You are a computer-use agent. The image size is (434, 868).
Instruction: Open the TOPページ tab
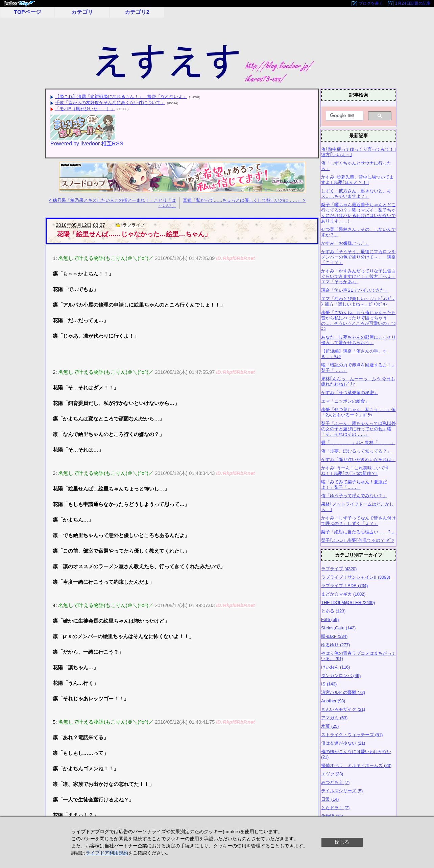[x=27, y=12]
